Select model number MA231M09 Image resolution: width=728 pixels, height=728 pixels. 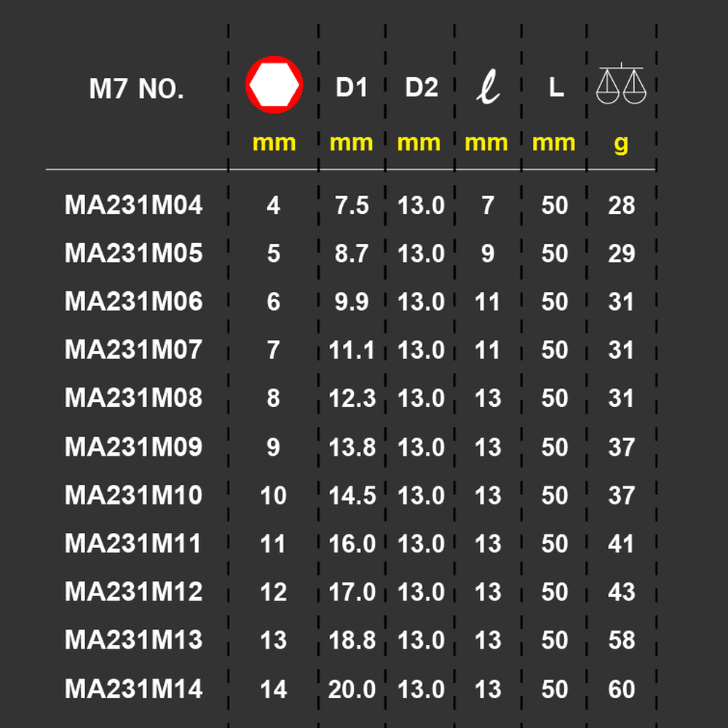click(134, 447)
